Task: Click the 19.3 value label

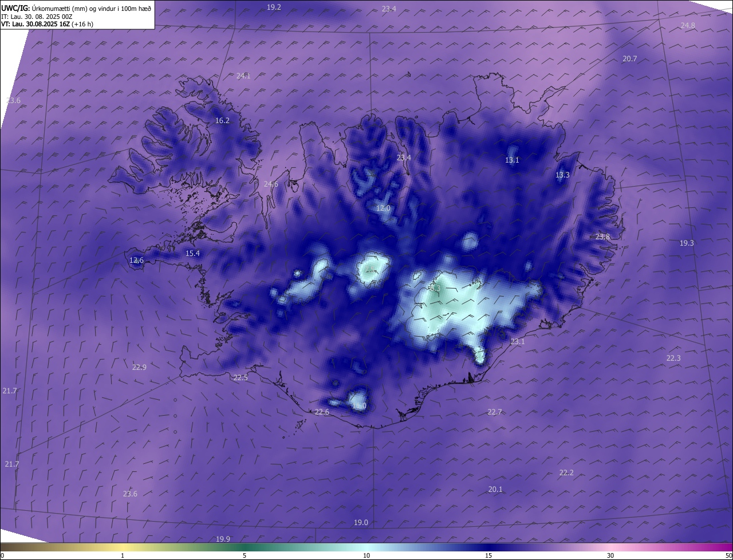Action: [687, 243]
